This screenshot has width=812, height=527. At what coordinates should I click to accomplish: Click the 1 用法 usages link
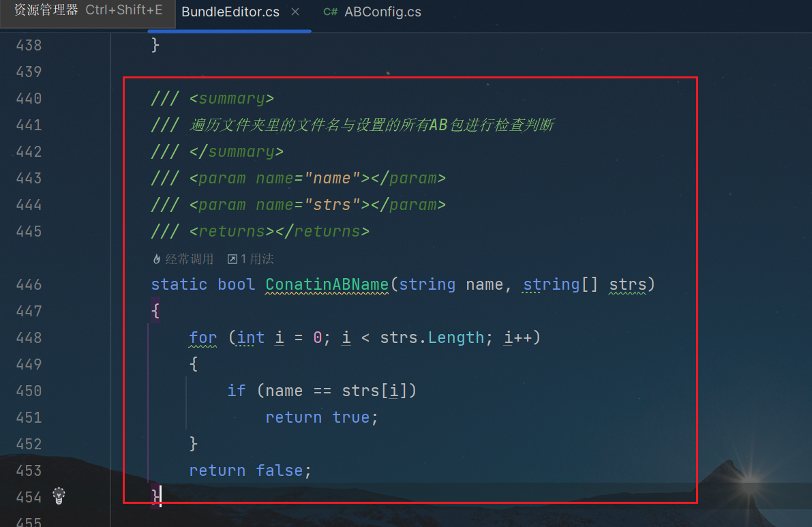tap(257, 259)
